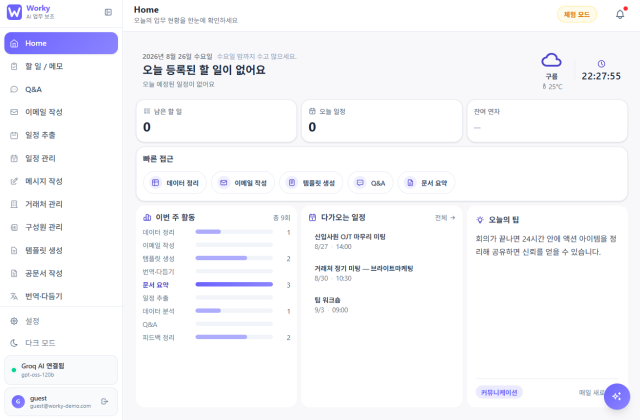
Task: Click the clock icon above the time
Action: [601, 64]
